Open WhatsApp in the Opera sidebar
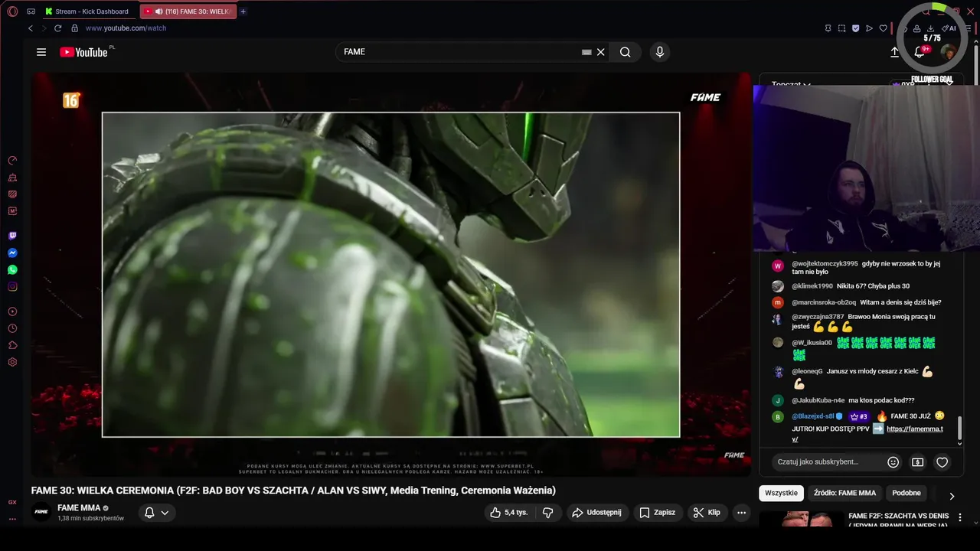The width and height of the screenshot is (980, 551). [x=12, y=270]
